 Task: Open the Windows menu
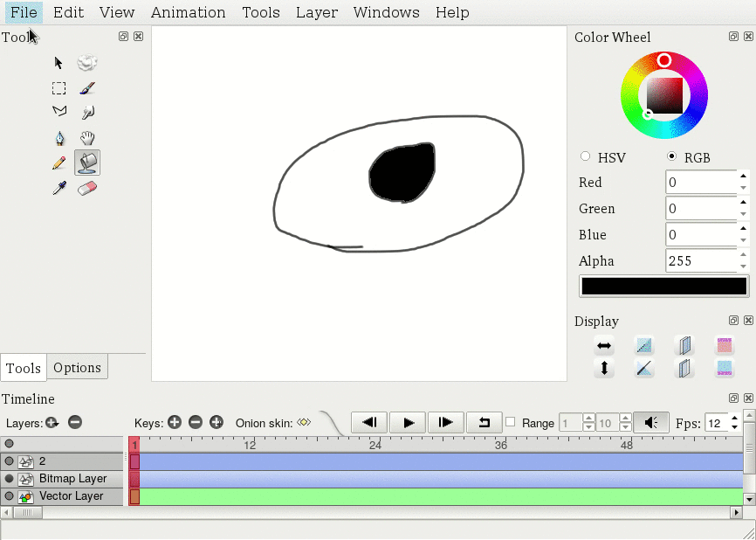point(386,12)
